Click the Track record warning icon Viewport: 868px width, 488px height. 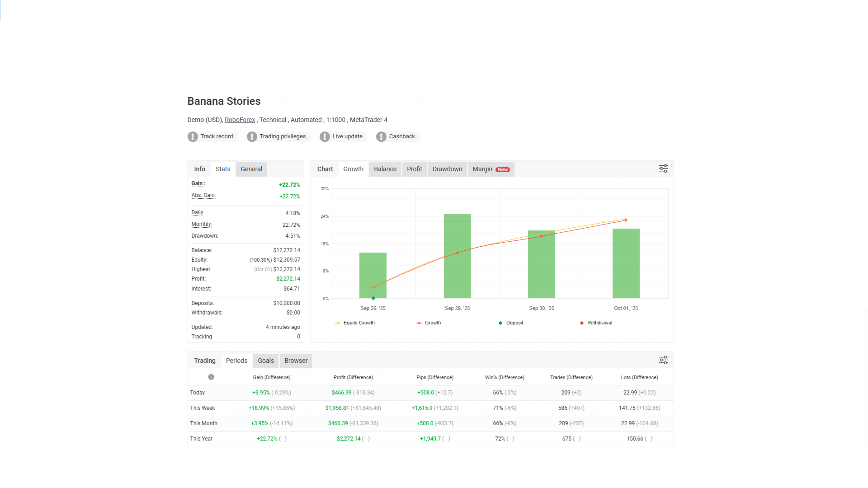coord(193,136)
